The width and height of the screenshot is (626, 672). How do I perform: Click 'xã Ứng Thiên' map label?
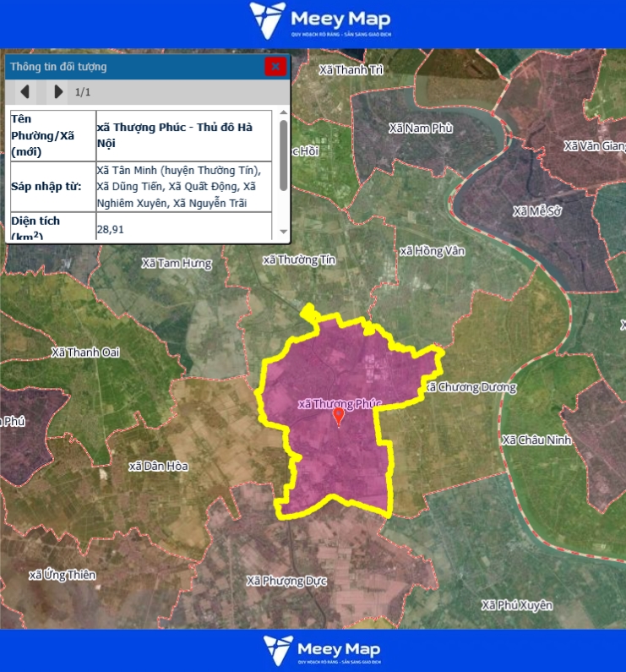pos(63,575)
